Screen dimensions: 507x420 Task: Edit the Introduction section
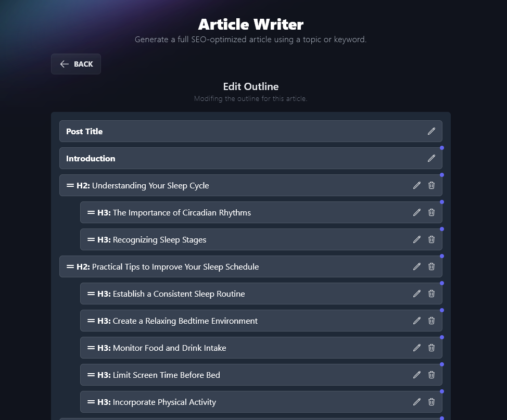[432, 158]
